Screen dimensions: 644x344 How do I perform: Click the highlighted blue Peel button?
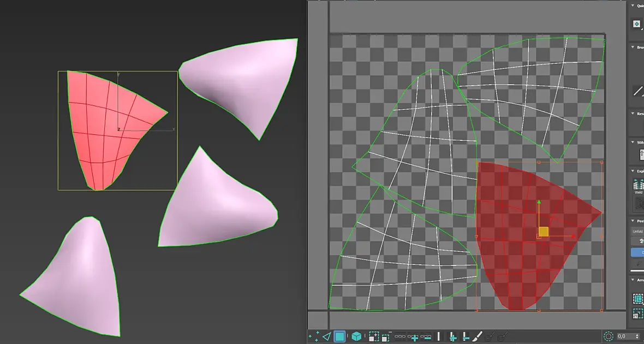[x=637, y=252]
